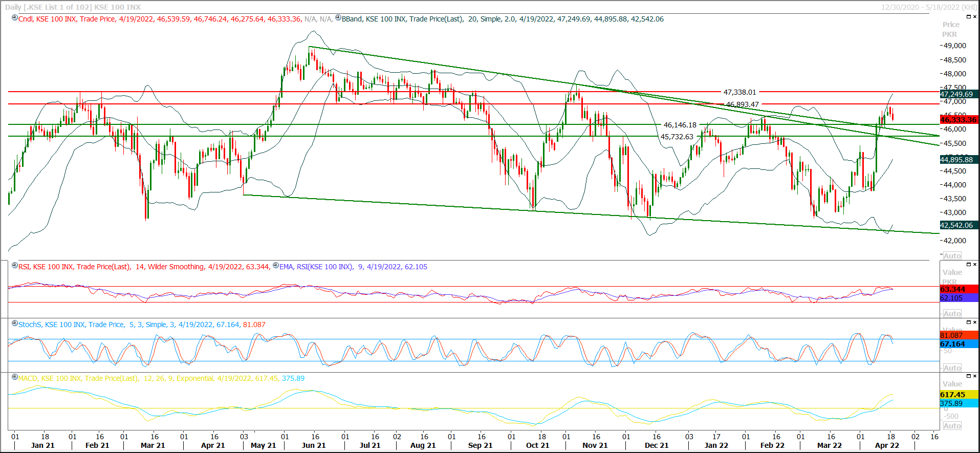Toggle Auto scaling on the Stochastic axis
The height and width of the screenshot is (453, 980).
coord(952,368)
